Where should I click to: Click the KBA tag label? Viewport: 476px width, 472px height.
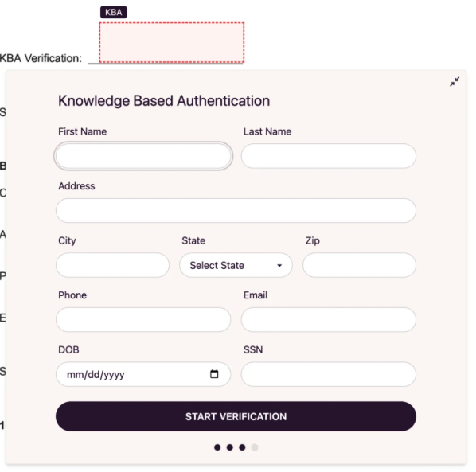coord(114,12)
